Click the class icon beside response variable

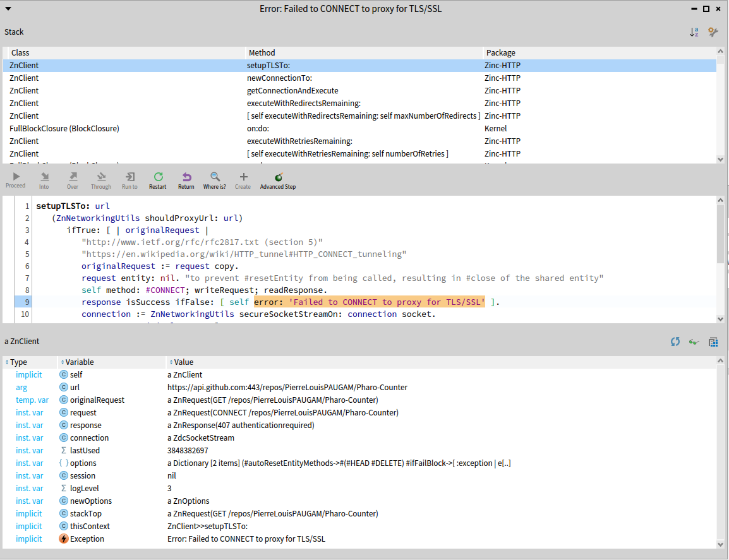coord(64,426)
